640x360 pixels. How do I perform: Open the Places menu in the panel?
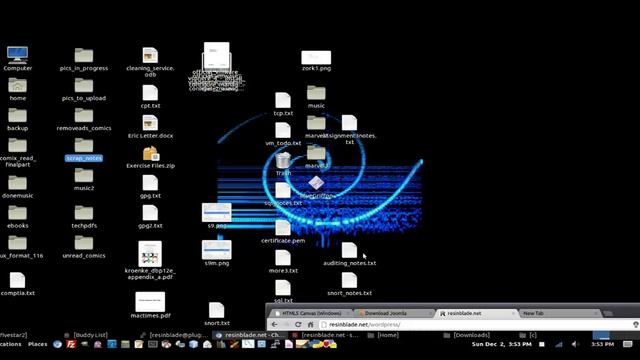pos(38,344)
